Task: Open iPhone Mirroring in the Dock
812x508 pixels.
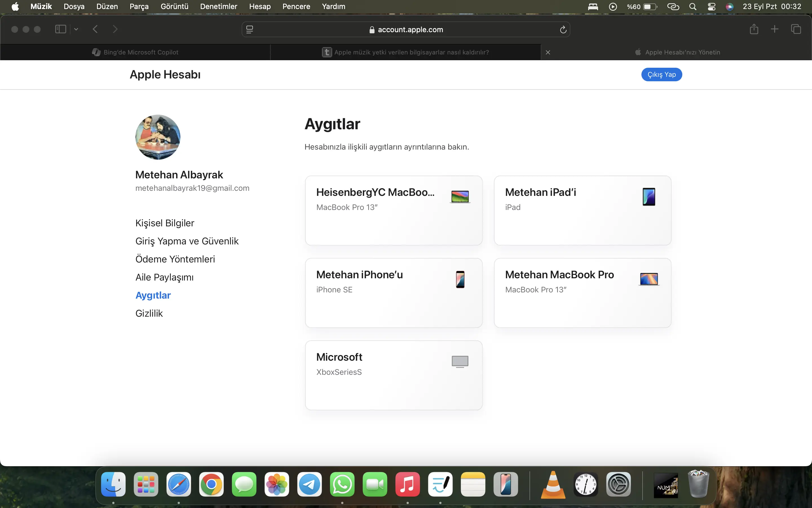Action: point(506,484)
